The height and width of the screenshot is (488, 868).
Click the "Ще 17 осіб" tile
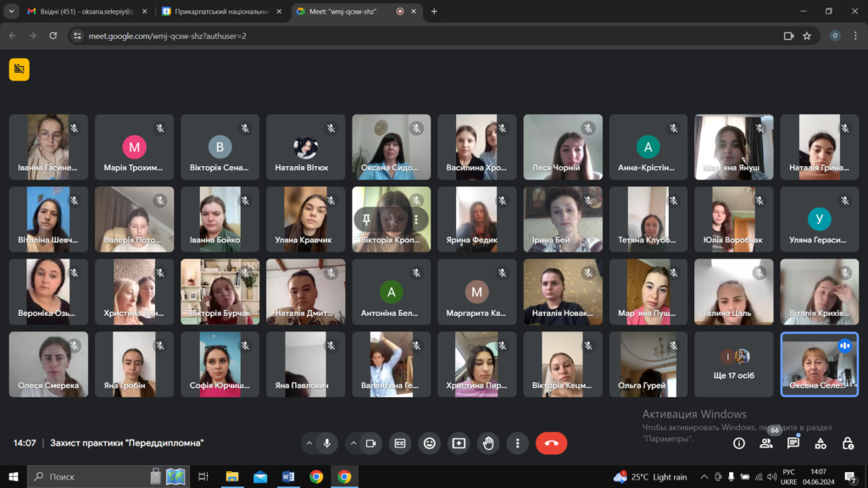[734, 364]
